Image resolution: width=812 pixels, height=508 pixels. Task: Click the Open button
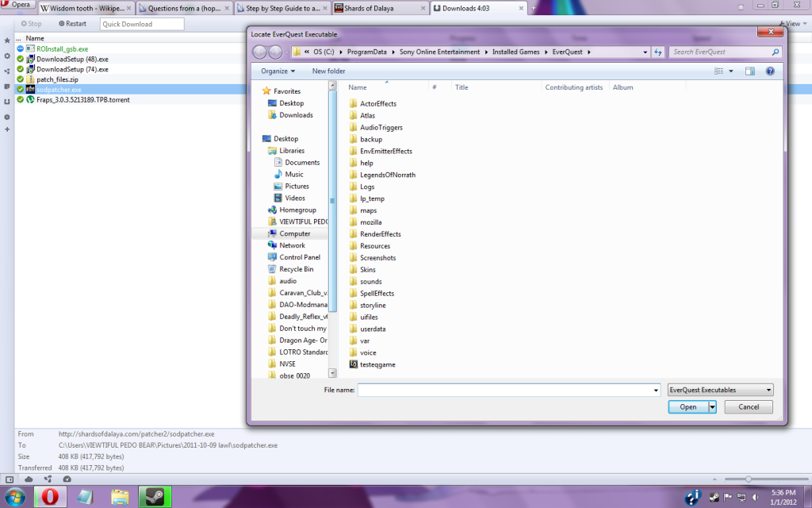(688, 407)
